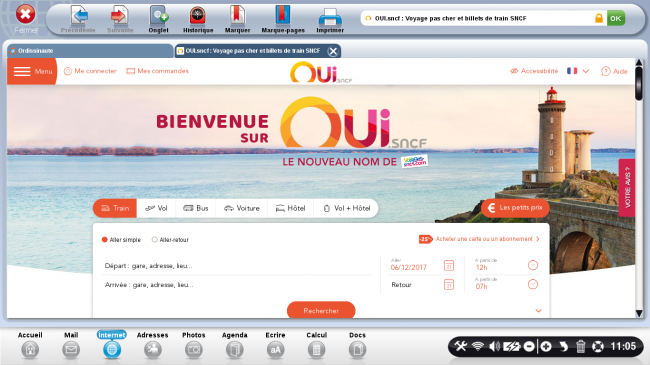Select the Vol + Hôtel tab

pos(346,208)
